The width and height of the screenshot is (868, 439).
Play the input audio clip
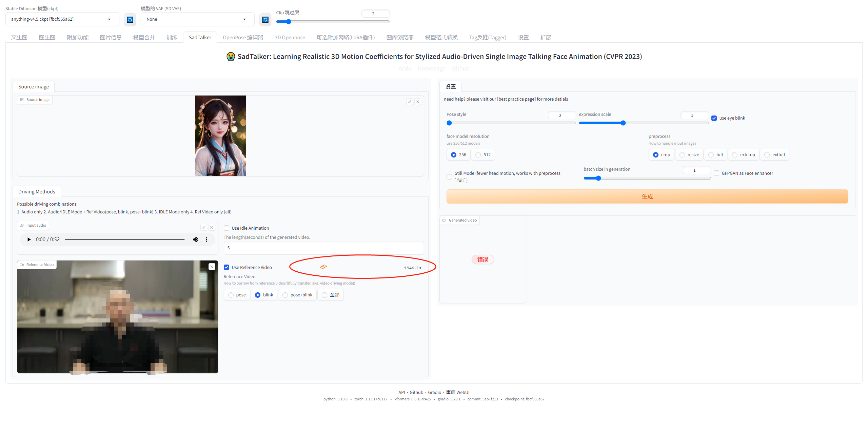28,239
